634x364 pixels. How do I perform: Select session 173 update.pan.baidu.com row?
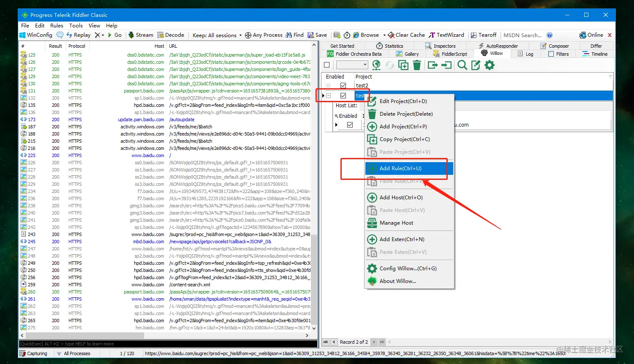point(166,120)
